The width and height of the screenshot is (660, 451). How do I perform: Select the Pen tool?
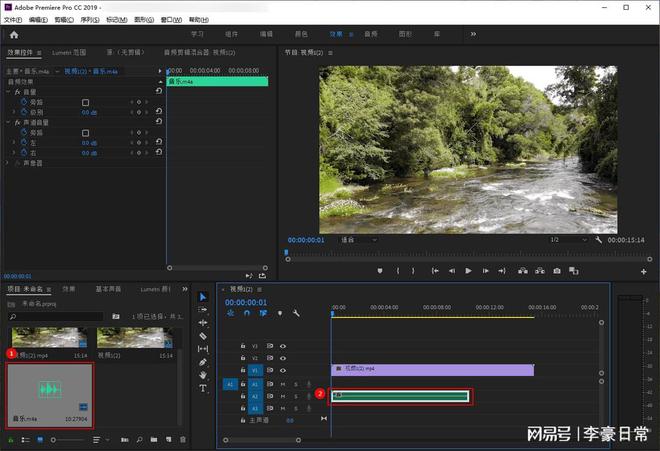203,362
